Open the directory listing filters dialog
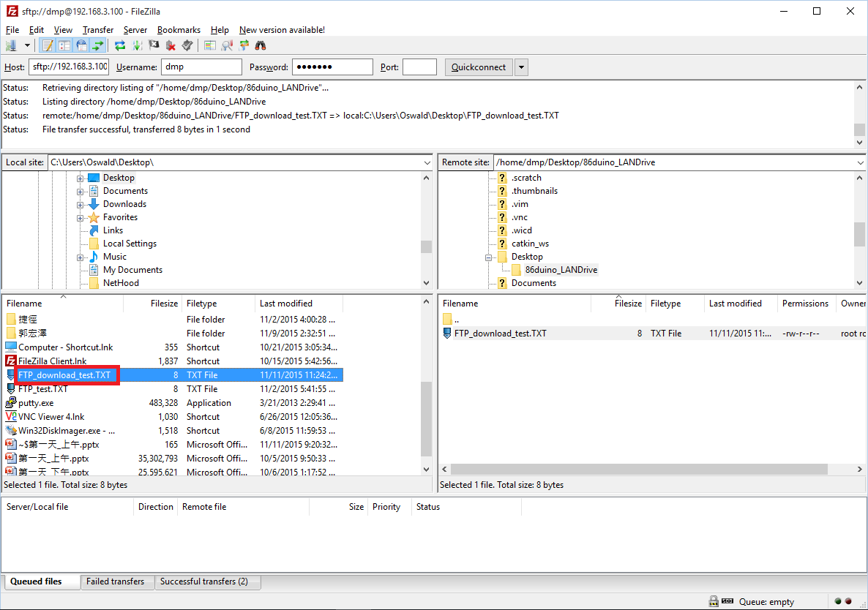 (x=210, y=45)
